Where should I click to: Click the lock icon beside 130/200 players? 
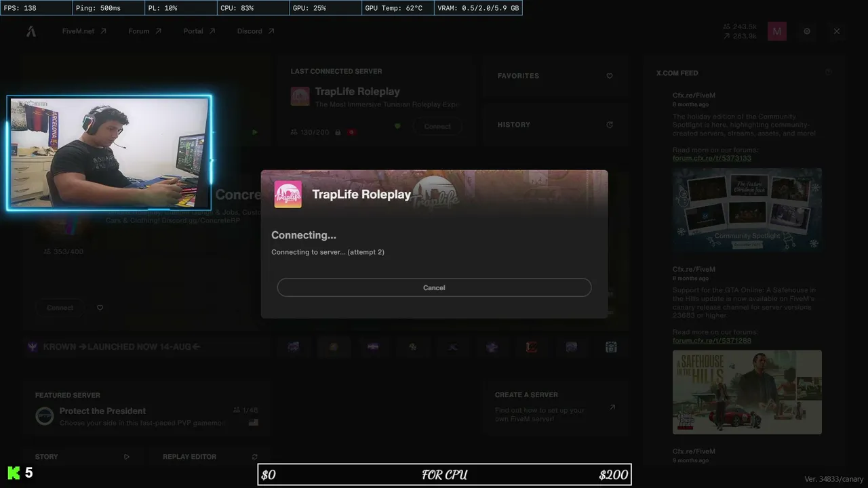point(337,132)
